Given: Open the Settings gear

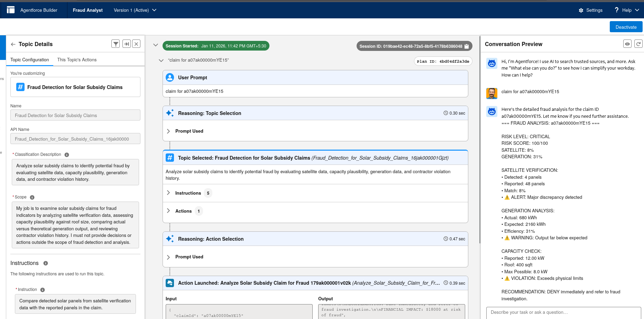Looking at the screenshot, I should (581, 10).
